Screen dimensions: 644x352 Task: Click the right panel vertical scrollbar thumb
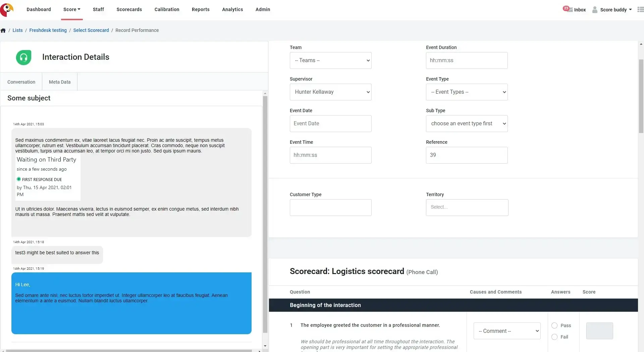(641, 96)
